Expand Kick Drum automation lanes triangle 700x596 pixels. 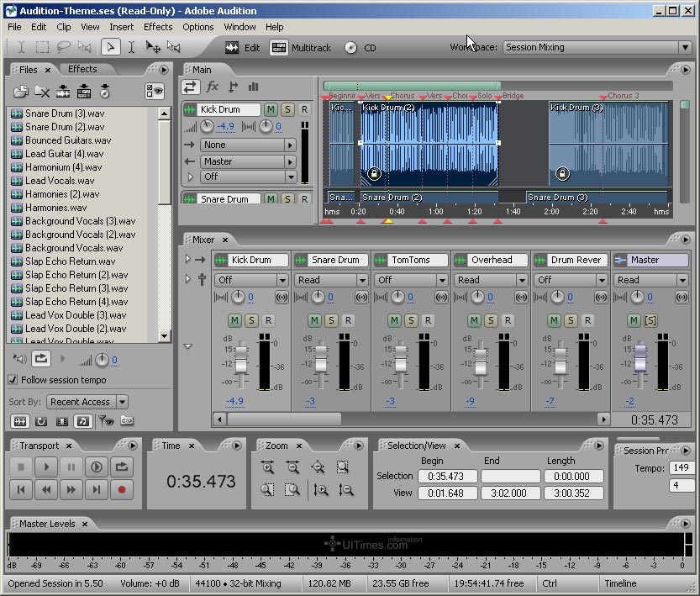point(191,177)
